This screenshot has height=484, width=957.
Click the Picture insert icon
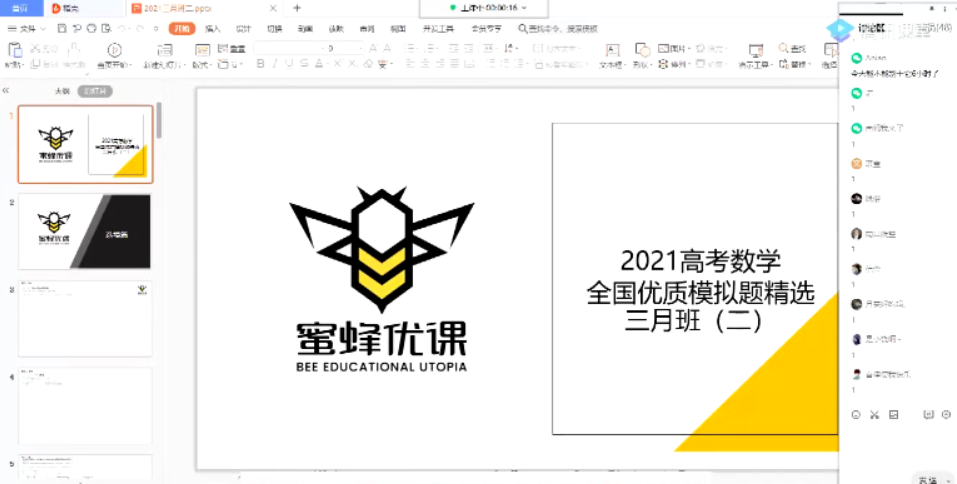tap(663, 48)
